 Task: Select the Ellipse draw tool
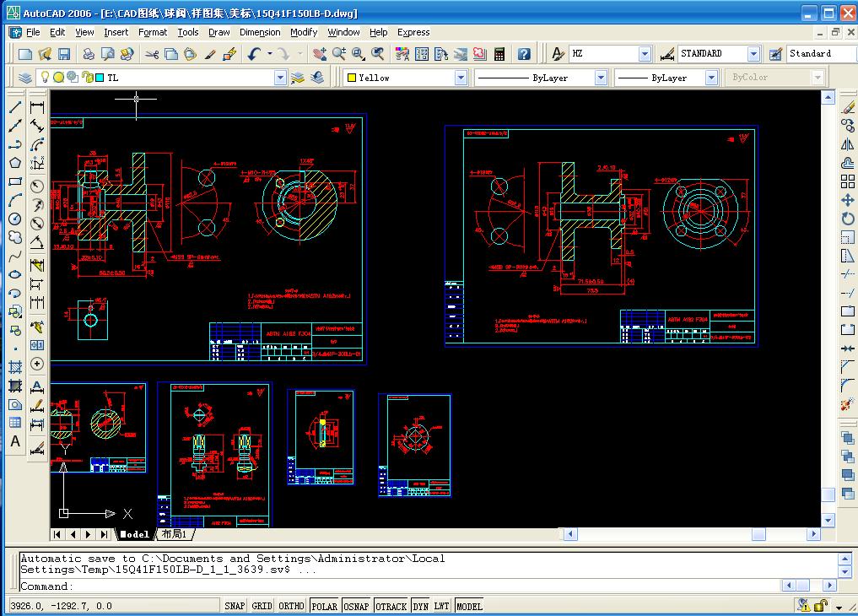(15, 274)
